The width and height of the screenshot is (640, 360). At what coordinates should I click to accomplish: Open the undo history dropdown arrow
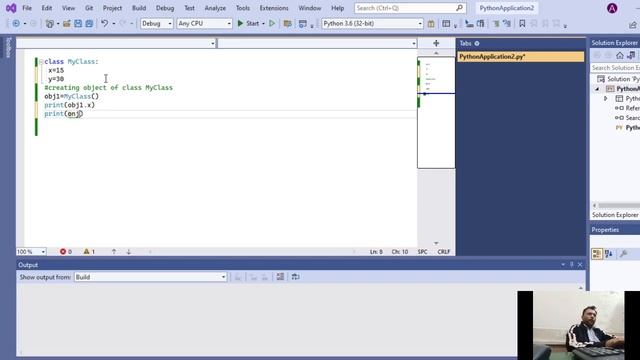tap(113, 24)
